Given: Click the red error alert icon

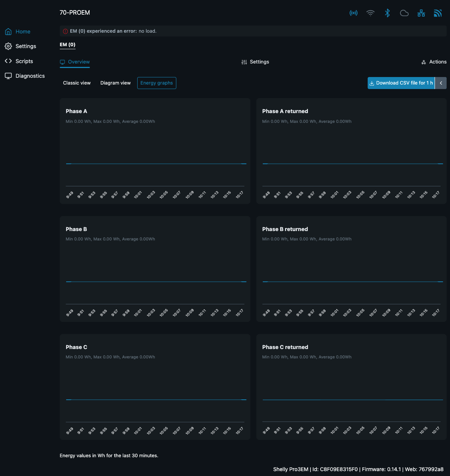Looking at the screenshot, I should point(65,31).
